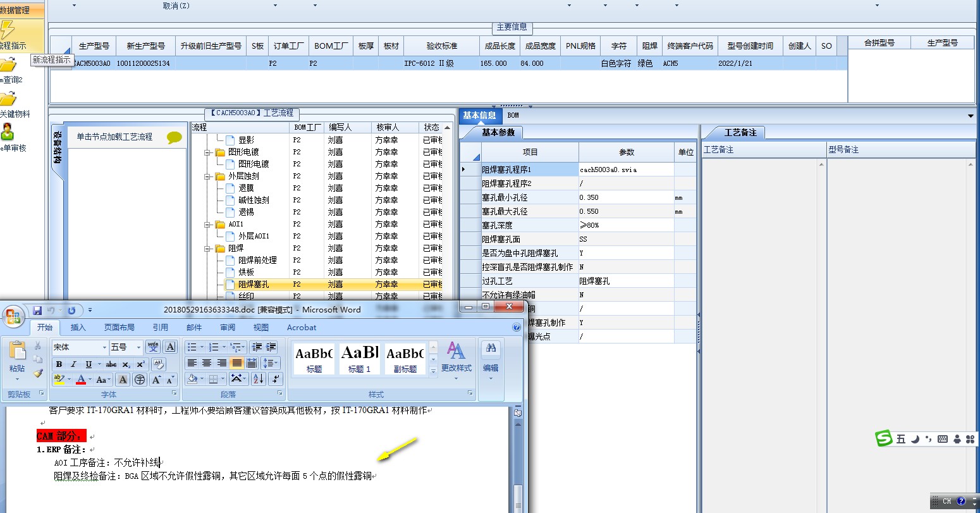
Task: Open the 审阅 ribbon tab
Action: click(x=228, y=327)
